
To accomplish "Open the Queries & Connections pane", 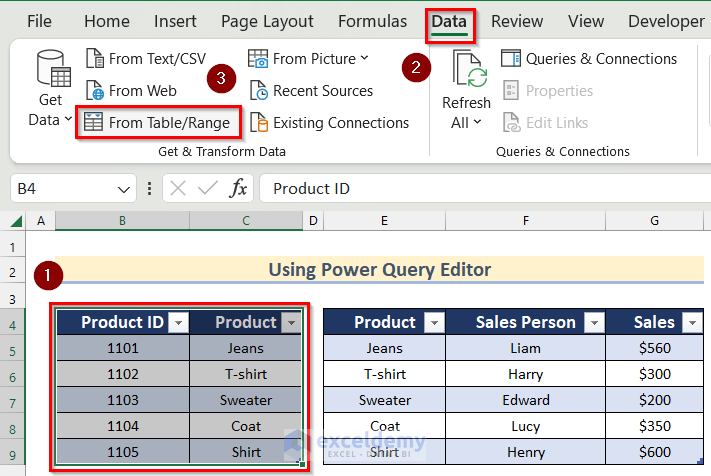I will pyautogui.click(x=589, y=59).
